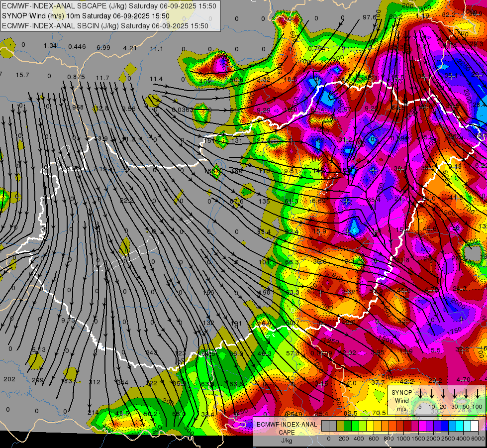Screen dimensions: 487x448
Task: Click the 30 m/s wind arrow in legend
Action: pyautogui.click(x=455, y=393)
